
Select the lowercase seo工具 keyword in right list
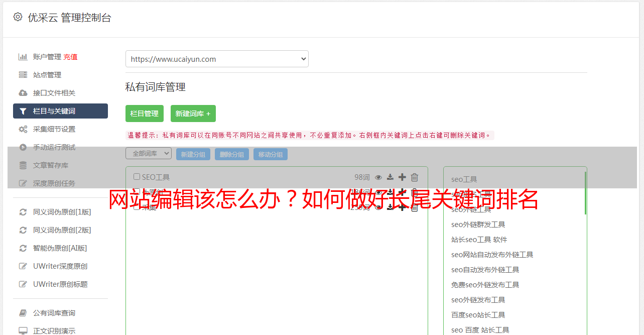pos(464,179)
